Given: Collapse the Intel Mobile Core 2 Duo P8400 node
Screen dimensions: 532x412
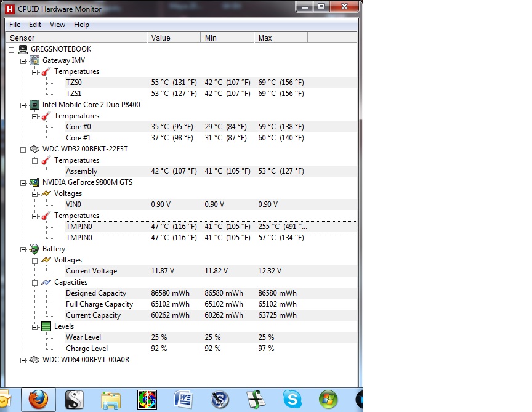Looking at the screenshot, I should 23,105.
